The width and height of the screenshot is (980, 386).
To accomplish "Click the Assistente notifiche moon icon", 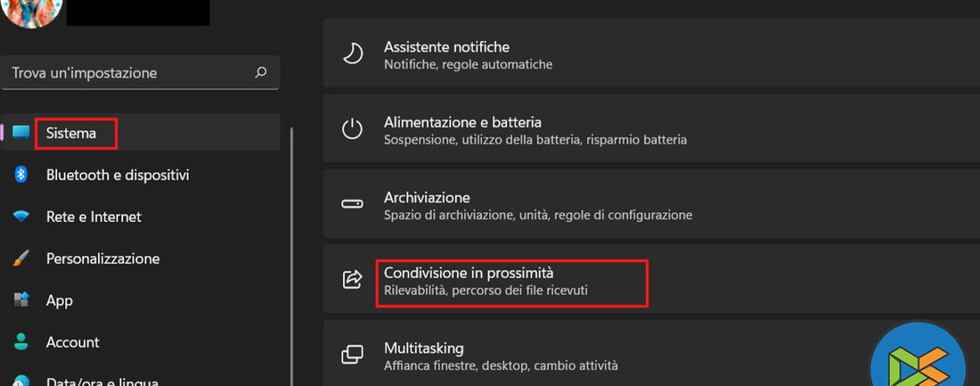I will pos(352,53).
